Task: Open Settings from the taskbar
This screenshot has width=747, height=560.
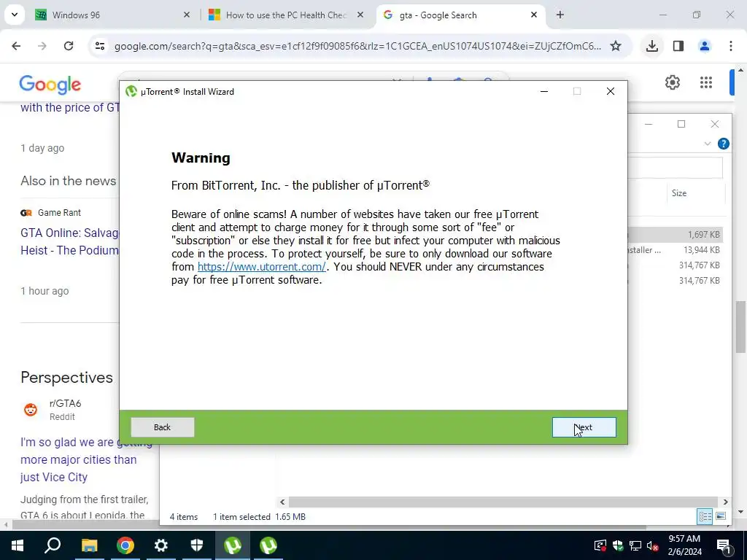Action: pyautogui.click(x=161, y=545)
